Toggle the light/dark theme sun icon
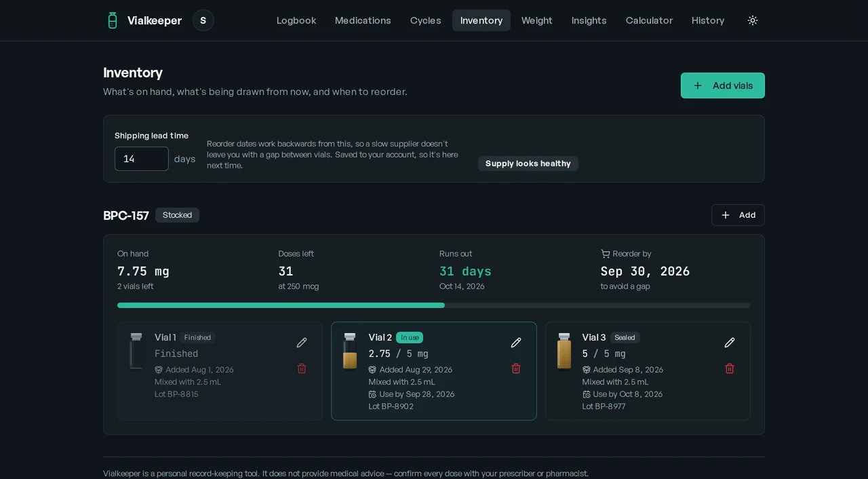868x479 pixels. (753, 20)
